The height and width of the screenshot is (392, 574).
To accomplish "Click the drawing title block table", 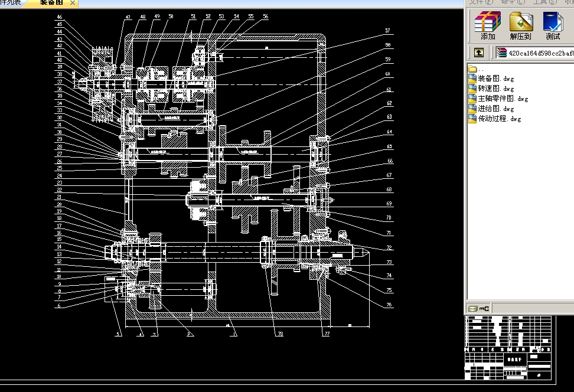I will point(508,348).
